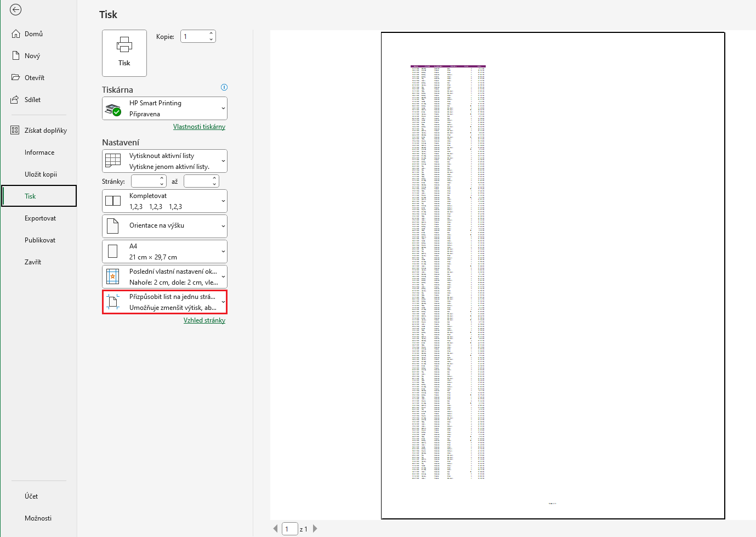The image size is (756, 537).
Task: Click the print preview page thumbnail
Action: point(553,275)
